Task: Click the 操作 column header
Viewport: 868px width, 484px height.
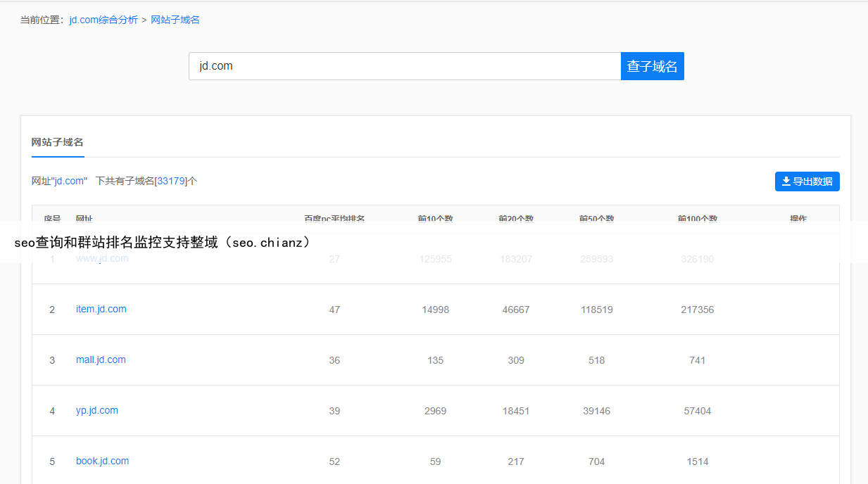Action: point(798,218)
